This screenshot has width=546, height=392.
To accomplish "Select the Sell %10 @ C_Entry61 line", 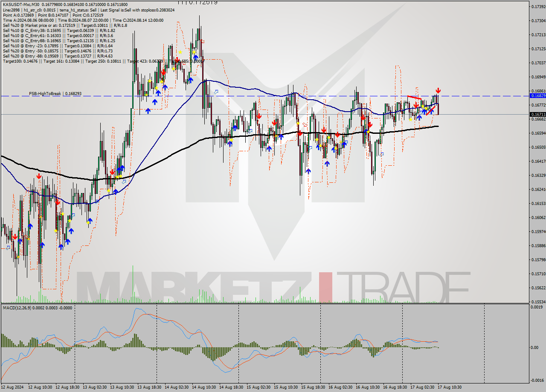I will [x=58, y=35].
